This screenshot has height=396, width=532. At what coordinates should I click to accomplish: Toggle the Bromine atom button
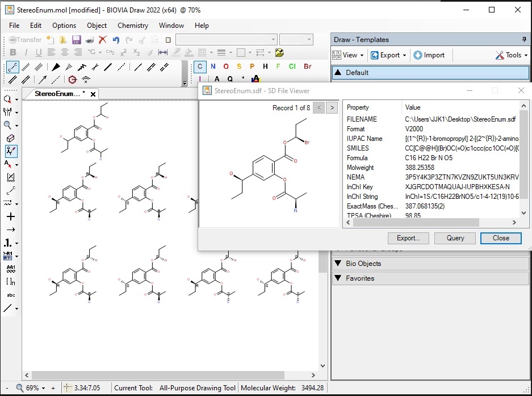click(307, 66)
